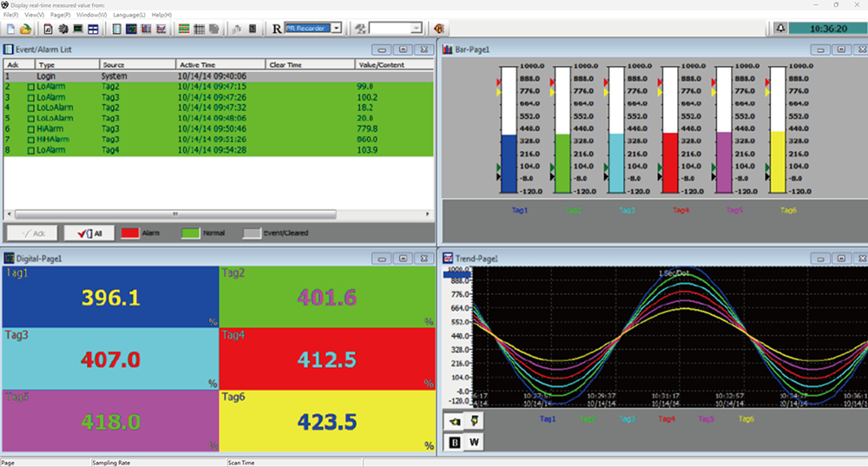Open the Window(W) menu

coord(91,15)
